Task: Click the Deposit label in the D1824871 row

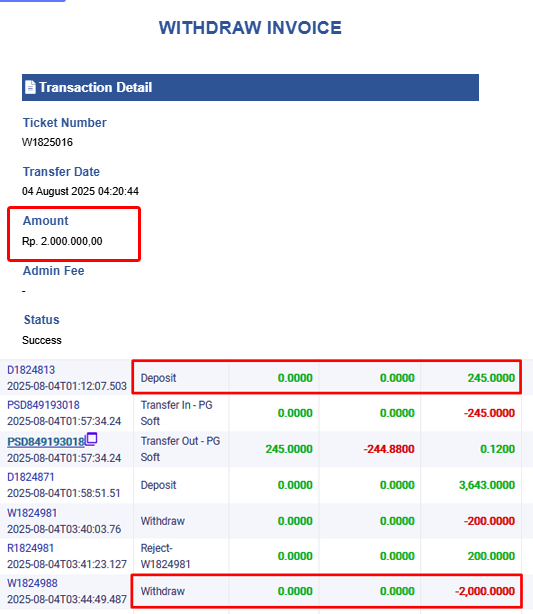Action: click(159, 485)
